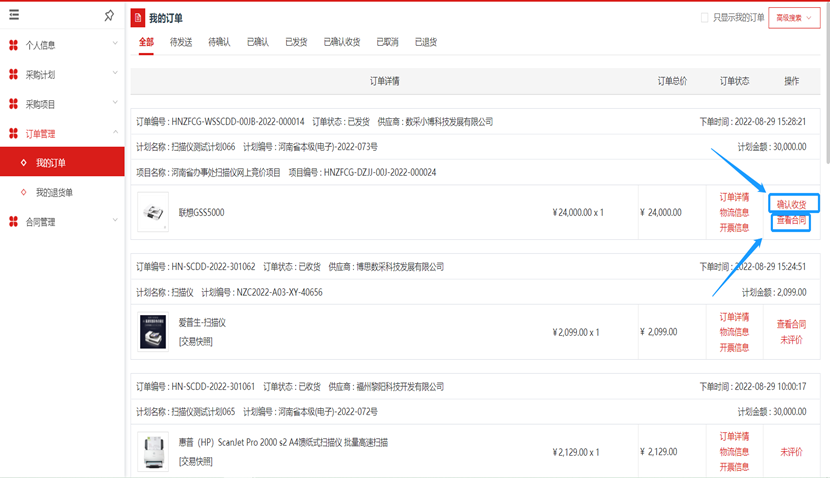This screenshot has height=478, width=830.
Task: Expand 个人信息 menu chevron
Action: [x=115, y=43]
